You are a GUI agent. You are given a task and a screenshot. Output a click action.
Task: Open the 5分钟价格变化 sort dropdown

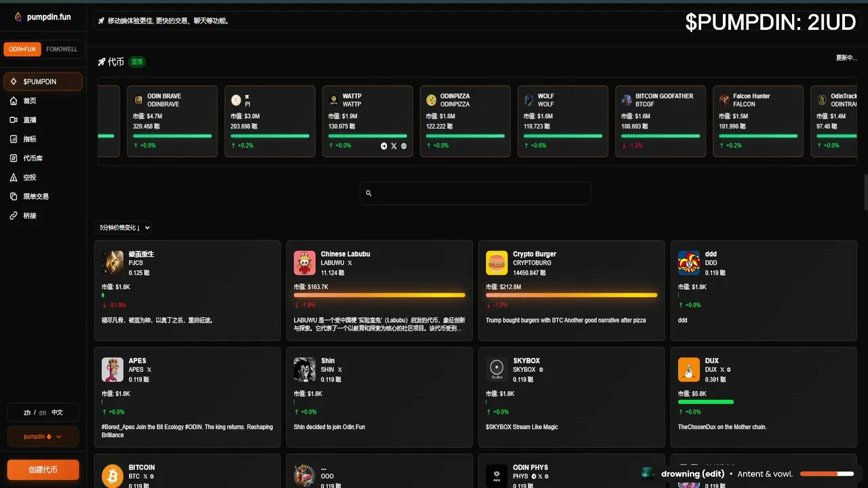click(123, 228)
